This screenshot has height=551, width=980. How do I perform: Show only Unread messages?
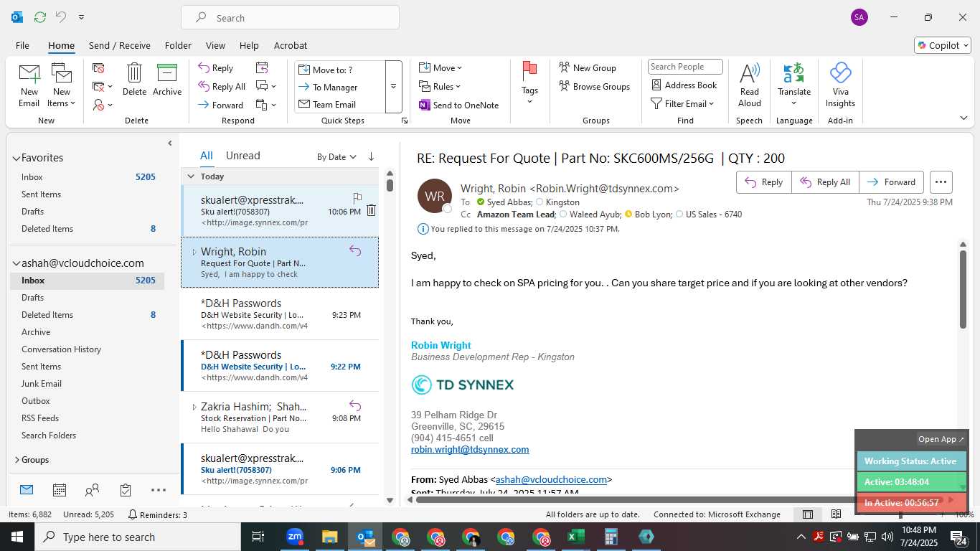(243, 156)
